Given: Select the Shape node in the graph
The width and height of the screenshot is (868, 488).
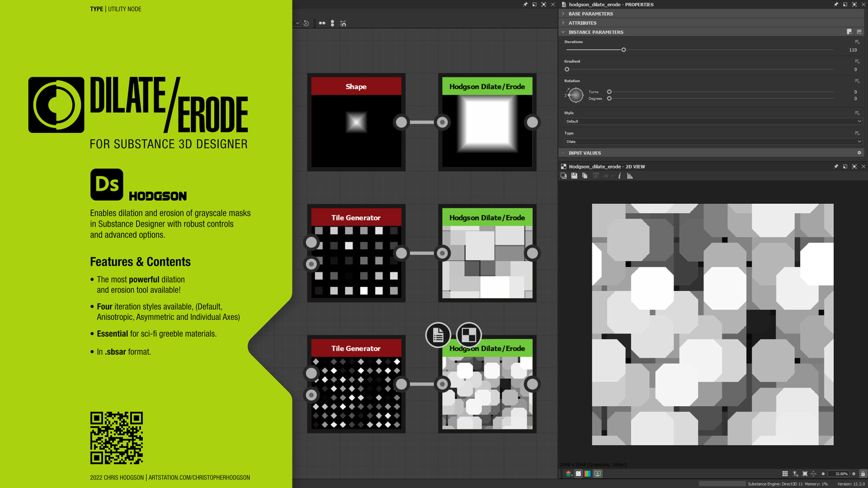Looking at the screenshot, I should pos(356,122).
